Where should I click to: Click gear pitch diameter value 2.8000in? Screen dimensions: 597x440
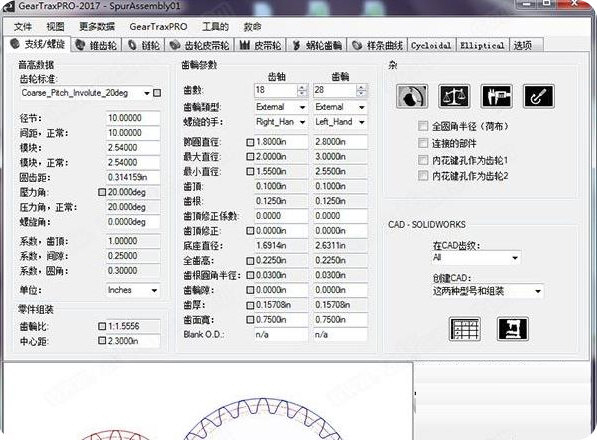[x=340, y=142]
